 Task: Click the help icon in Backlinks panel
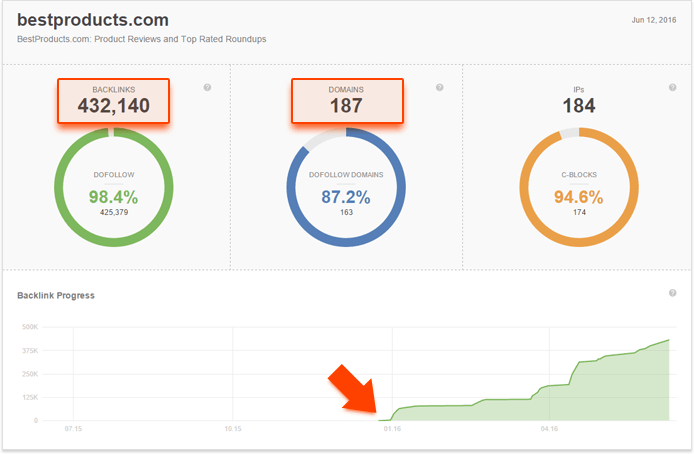(x=207, y=88)
